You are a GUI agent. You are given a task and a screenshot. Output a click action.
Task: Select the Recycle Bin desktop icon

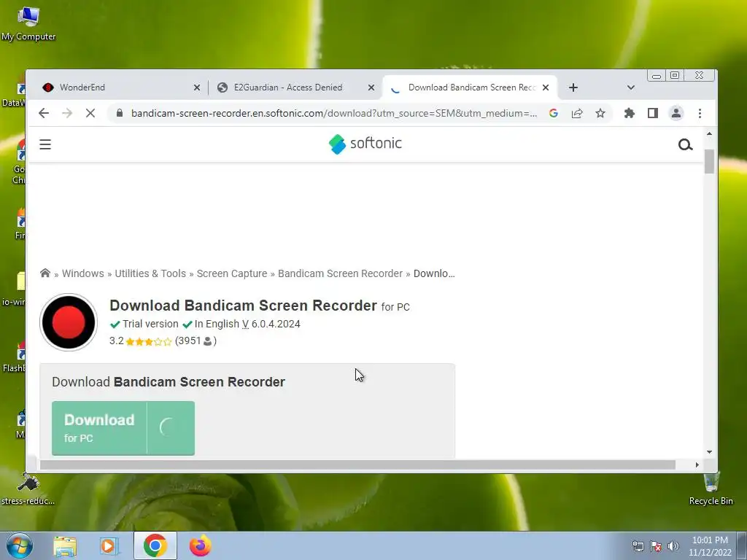[711, 489]
